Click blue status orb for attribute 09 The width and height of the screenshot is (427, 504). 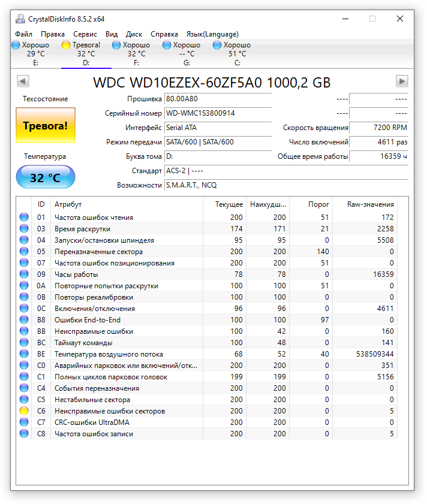click(24, 274)
